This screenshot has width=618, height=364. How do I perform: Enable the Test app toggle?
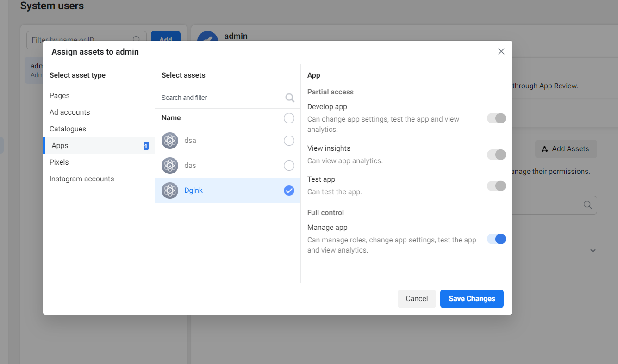[496, 186]
